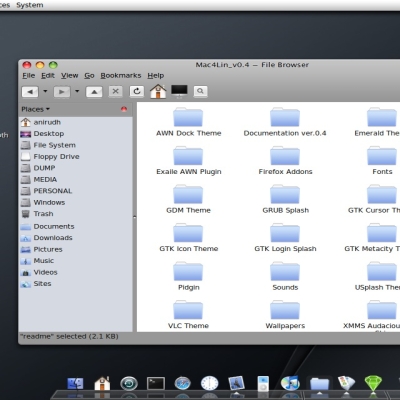Open the File menu
The width and height of the screenshot is (400, 400).
29,76
